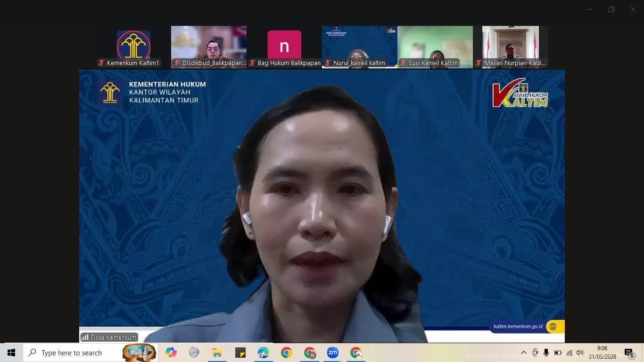Viewport: 644px width, 362px height.
Task: Click the muted mic icon on Susi Kanwil Kaltim
Action: pos(403,63)
